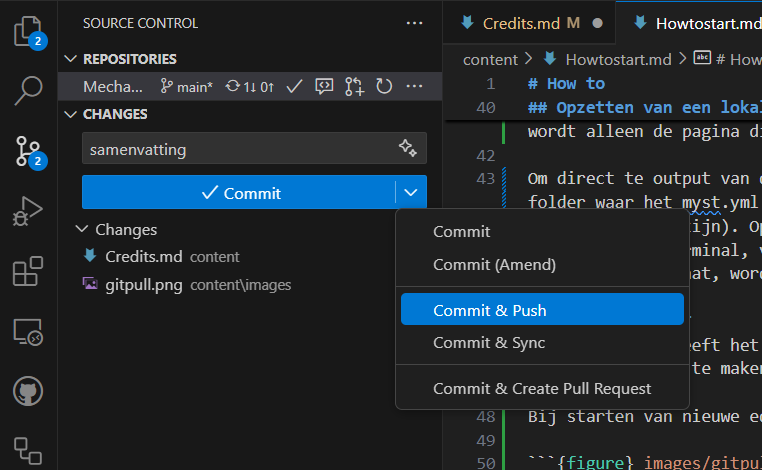Choose Commit & Push option
The height and width of the screenshot is (470, 762).
click(x=542, y=309)
